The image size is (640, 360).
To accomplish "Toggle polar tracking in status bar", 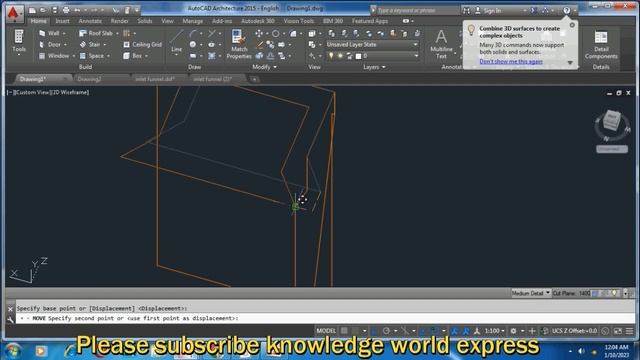I will click(x=386, y=331).
